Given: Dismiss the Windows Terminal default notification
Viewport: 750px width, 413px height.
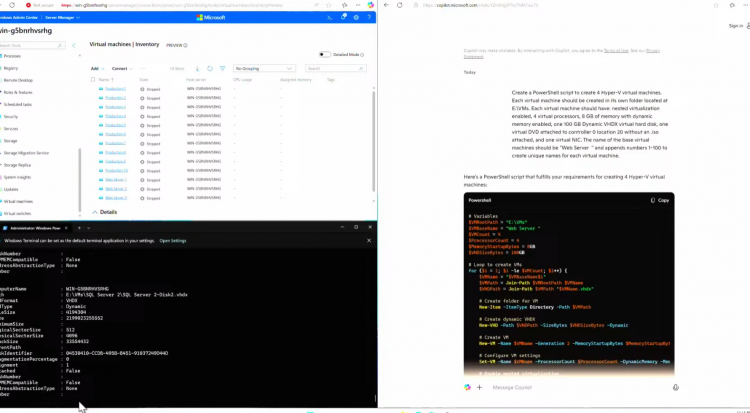Looking at the screenshot, I should coord(369,240).
